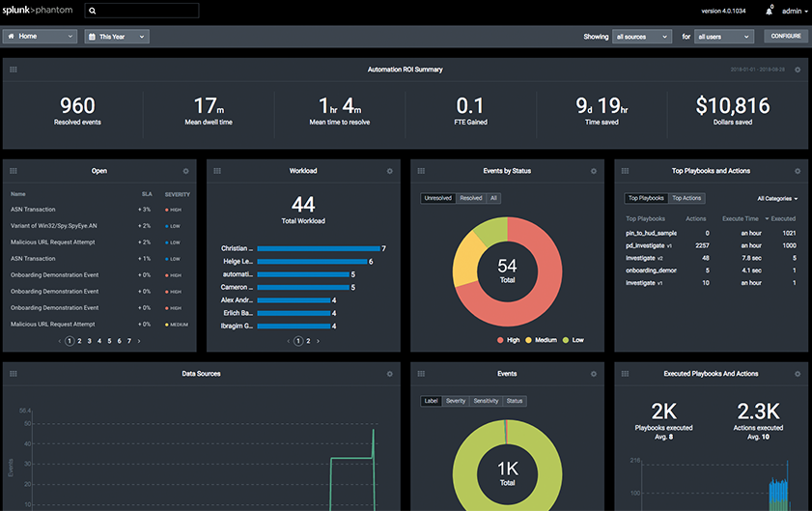Screen dimensions: 812x511
Task: Open the pin_to_hud_sample playbook
Action: point(651,233)
